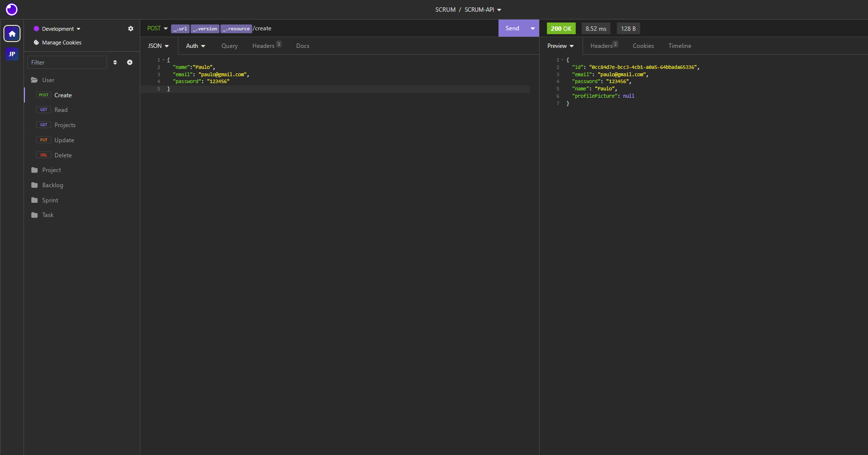The height and width of the screenshot is (455, 868).
Task: Open the Auth type dropdown
Action: [x=195, y=46]
